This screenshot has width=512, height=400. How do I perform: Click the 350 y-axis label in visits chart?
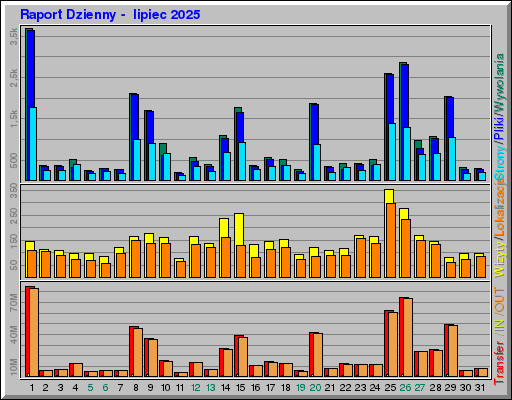14,190
